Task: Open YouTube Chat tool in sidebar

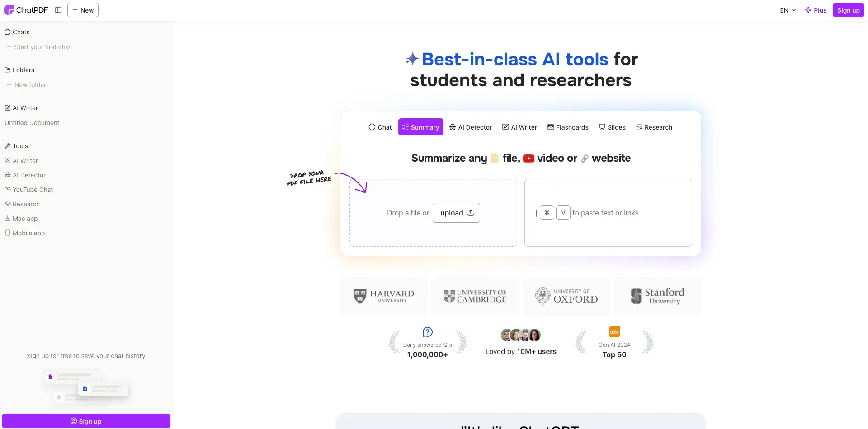Action: tap(29, 189)
